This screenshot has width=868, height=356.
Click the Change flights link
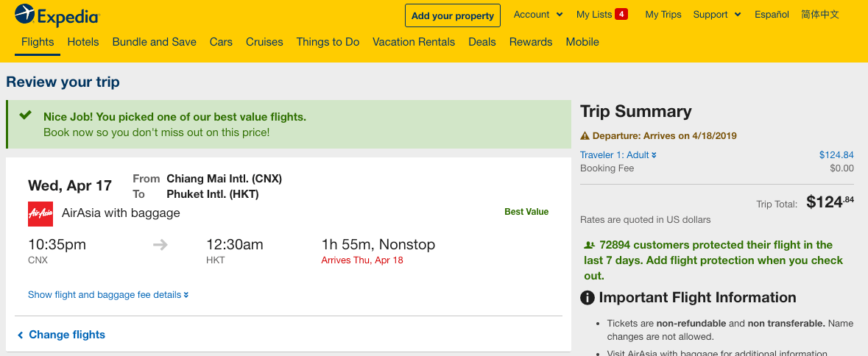pos(66,335)
